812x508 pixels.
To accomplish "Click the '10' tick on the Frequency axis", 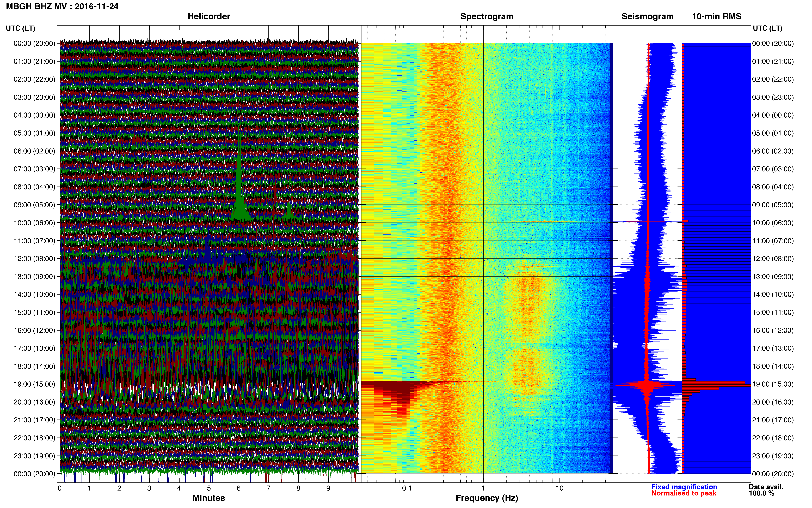I will tap(559, 488).
